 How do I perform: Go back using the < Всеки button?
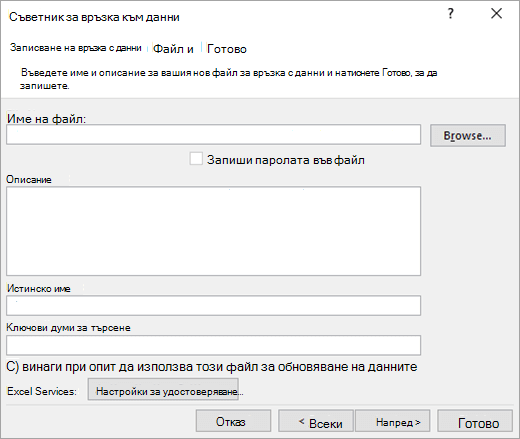(316, 421)
